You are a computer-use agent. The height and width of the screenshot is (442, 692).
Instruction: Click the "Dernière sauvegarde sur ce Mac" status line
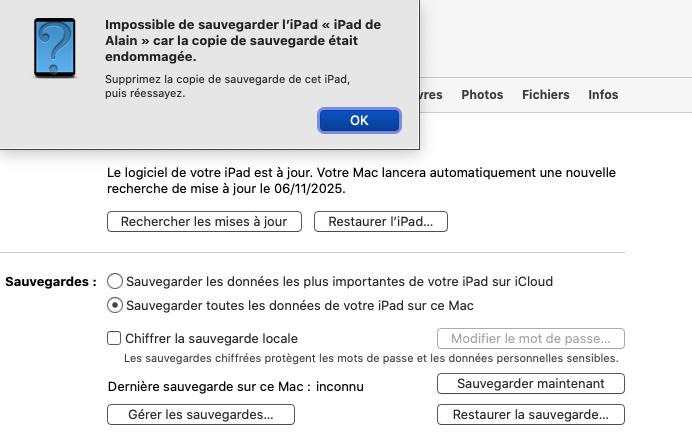(x=235, y=385)
